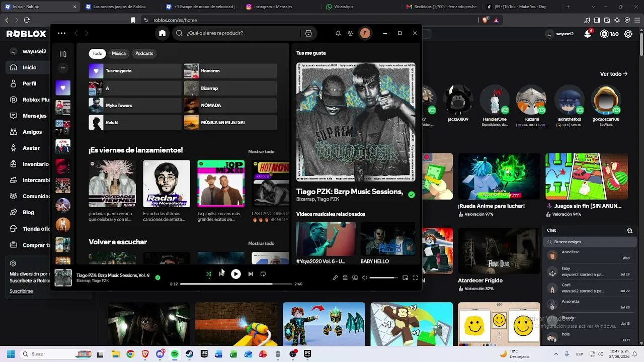The height and width of the screenshot is (362, 644).
Task: Open Roblox Blog in left sidebar
Action: click(28, 212)
